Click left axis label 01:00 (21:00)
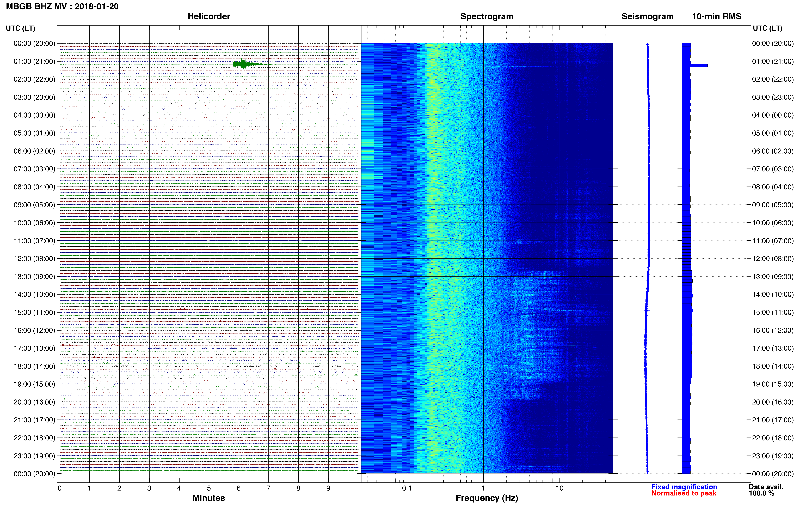The height and width of the screenshot is (508, 812). [x=34, y=62]
